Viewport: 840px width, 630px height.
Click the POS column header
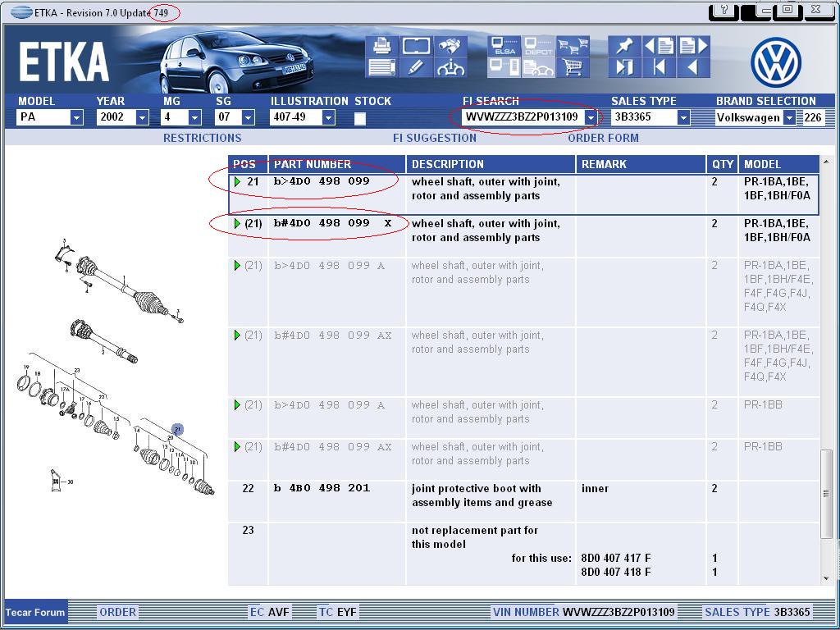248,164
